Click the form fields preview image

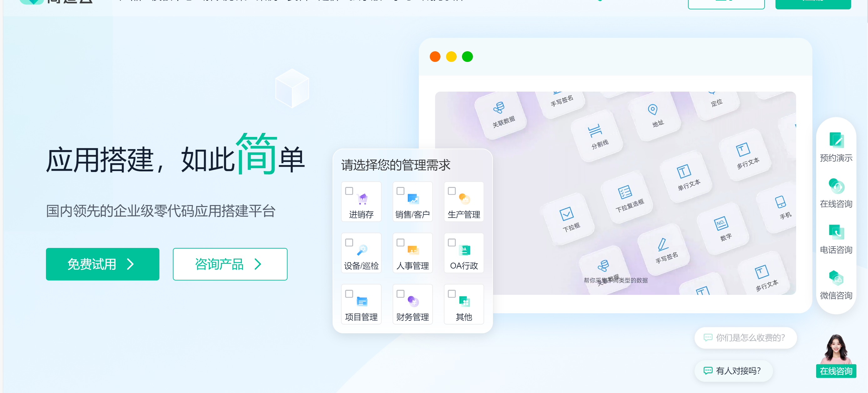[615, 193]
